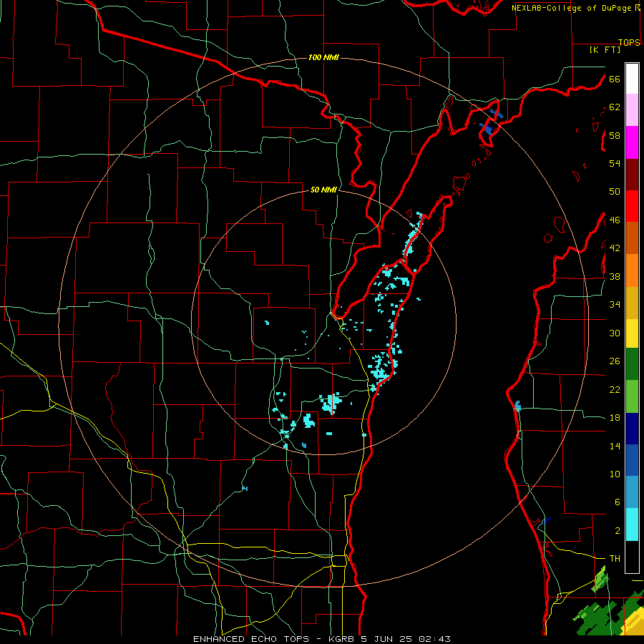
Task: Click the blue 14 kft legend swatch
Action: coord(632,460)
